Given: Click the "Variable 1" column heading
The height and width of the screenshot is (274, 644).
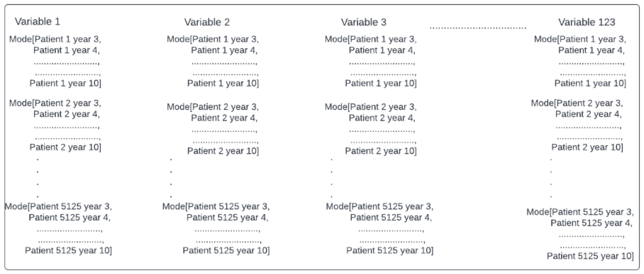Looking at the screenshot, I should [37, 21].
